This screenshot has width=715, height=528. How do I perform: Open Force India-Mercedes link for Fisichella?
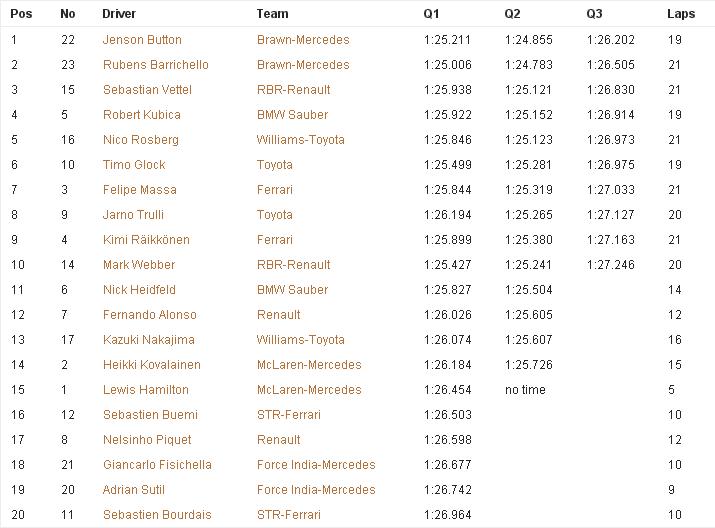[x=316, y=465]
